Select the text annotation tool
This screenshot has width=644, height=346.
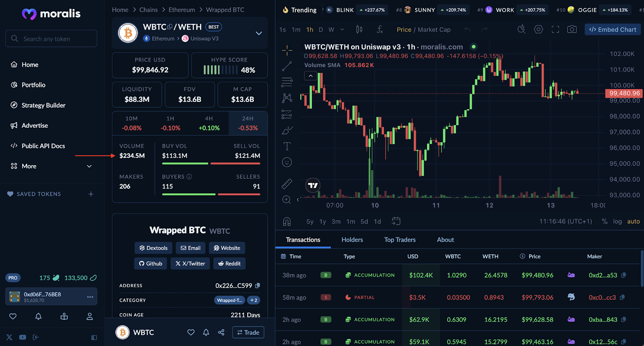point(287,146)
